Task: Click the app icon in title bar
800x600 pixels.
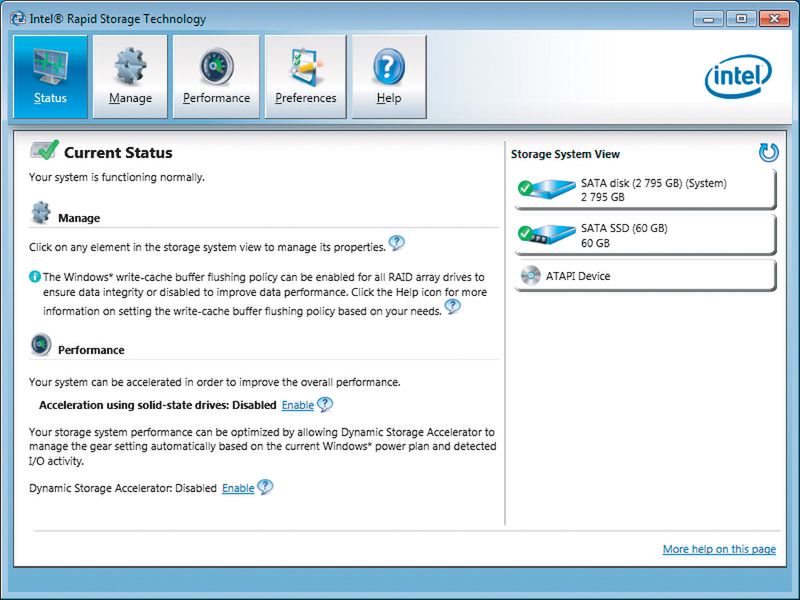Action: [x=17, y=19]
